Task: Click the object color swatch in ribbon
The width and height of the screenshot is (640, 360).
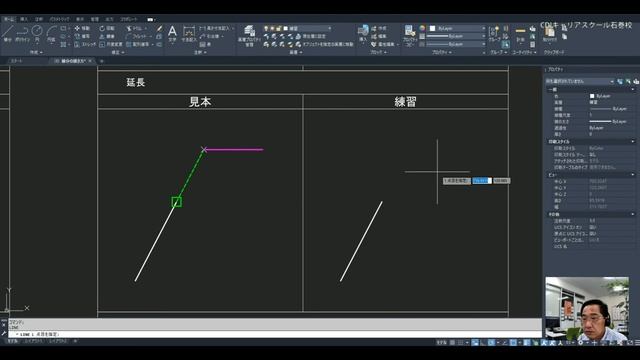Action: coord(432,28)
